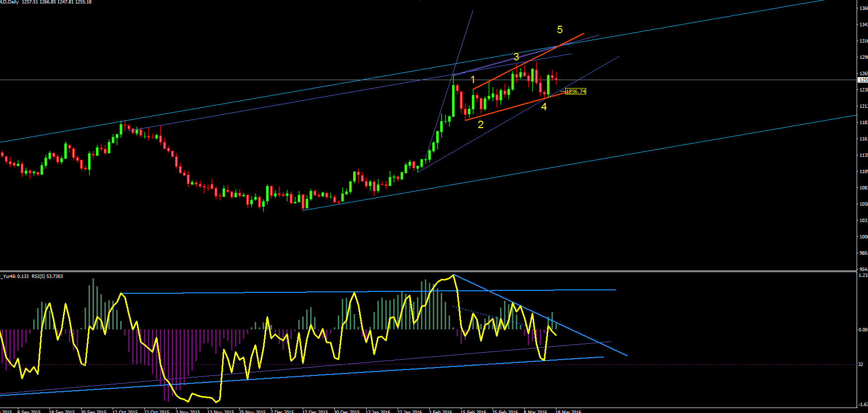Click the dashed purple 32 level label

[x=861, y=365]
